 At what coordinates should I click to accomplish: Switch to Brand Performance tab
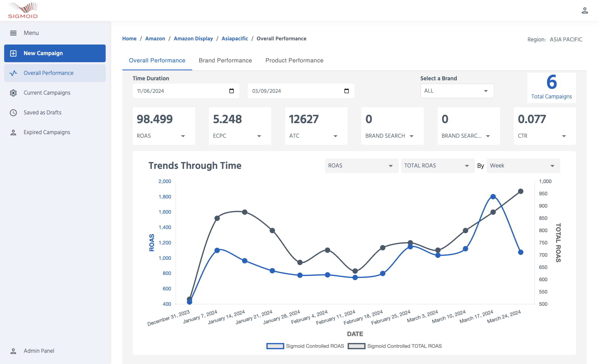click(225, 61)
